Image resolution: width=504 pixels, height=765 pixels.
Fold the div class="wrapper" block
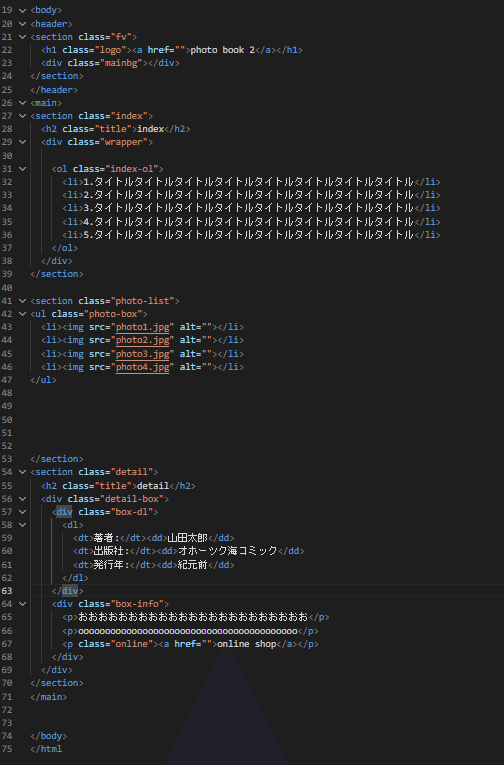(22, 142)
